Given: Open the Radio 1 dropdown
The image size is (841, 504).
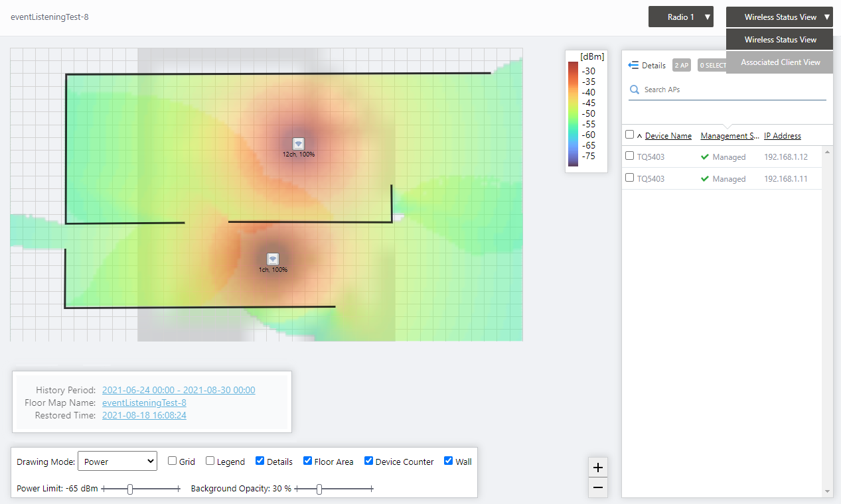Looking at the screenshot, I should 680,17.
